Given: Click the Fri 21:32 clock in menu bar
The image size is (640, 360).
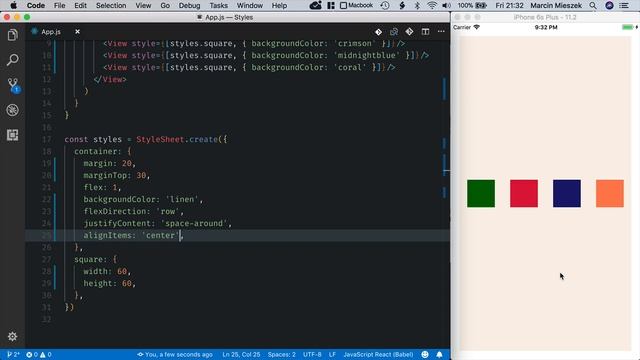Looking at the screenshot, I should 509,5.
